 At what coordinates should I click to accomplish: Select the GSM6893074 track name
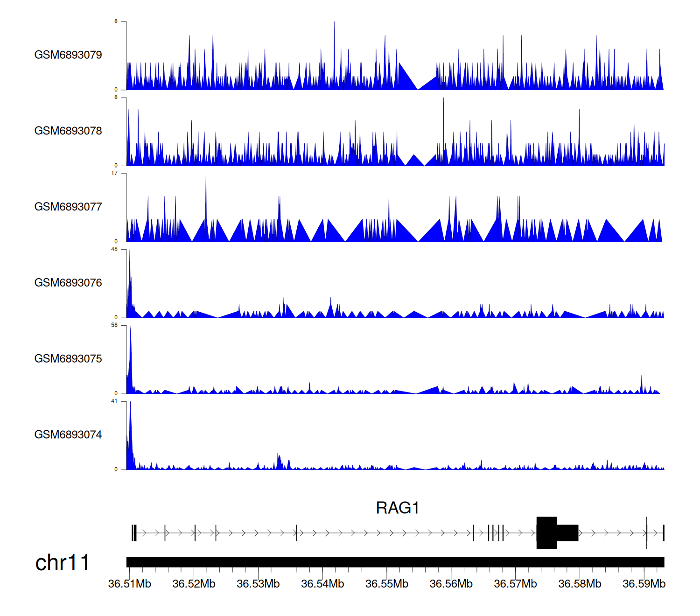click(68, 435)
